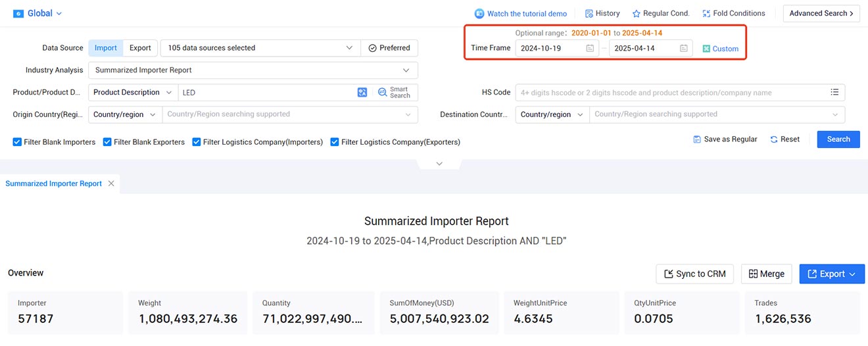This screenshot has height=346, width=868.
Task: Click the list icon in HS Code field
Action: coord(834,93)
